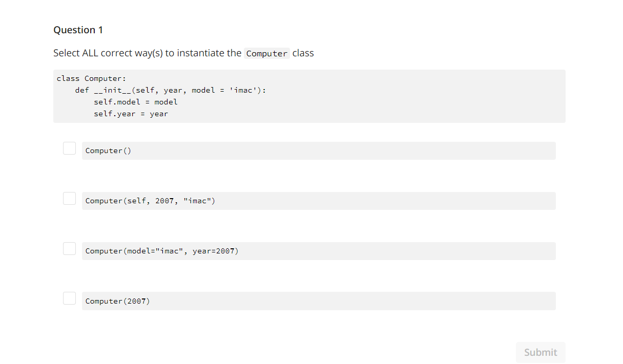This screenshot has width=623, height=364.
Task: Click the Computer() answer code text
Action: (x=108, y=151)
